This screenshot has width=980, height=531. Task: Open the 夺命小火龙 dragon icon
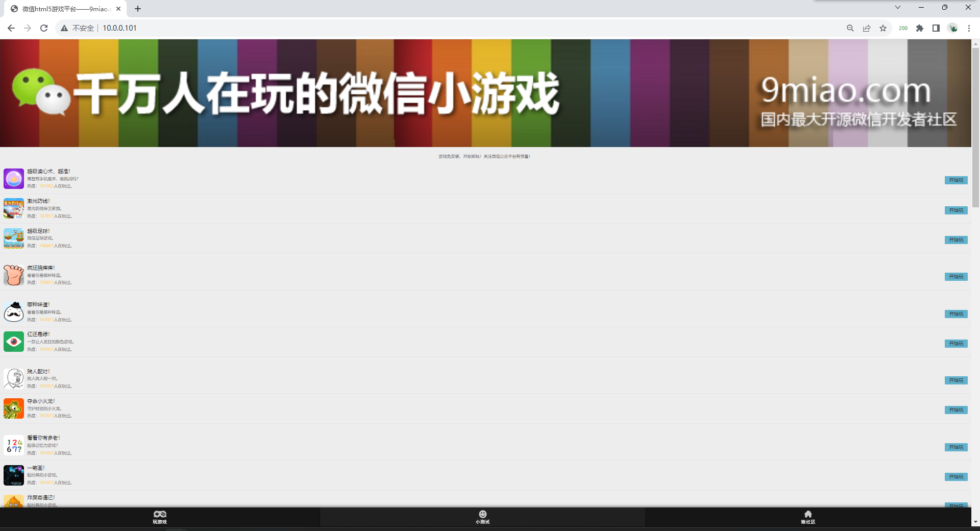point(14,408)
